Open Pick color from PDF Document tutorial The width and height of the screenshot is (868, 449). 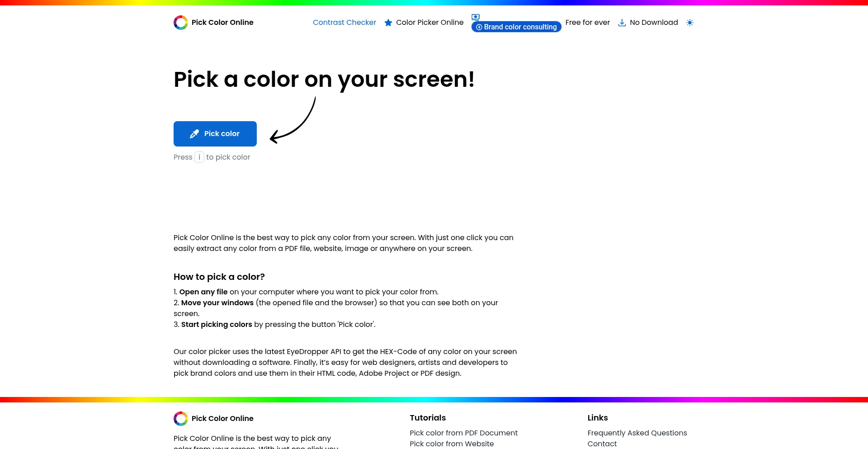[x=463, y=433]
